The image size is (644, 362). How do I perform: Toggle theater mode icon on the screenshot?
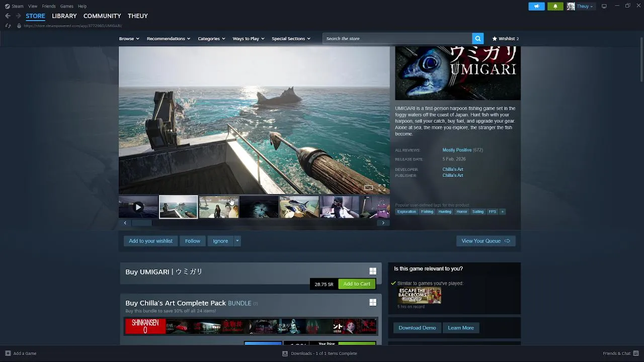(369, 188)
